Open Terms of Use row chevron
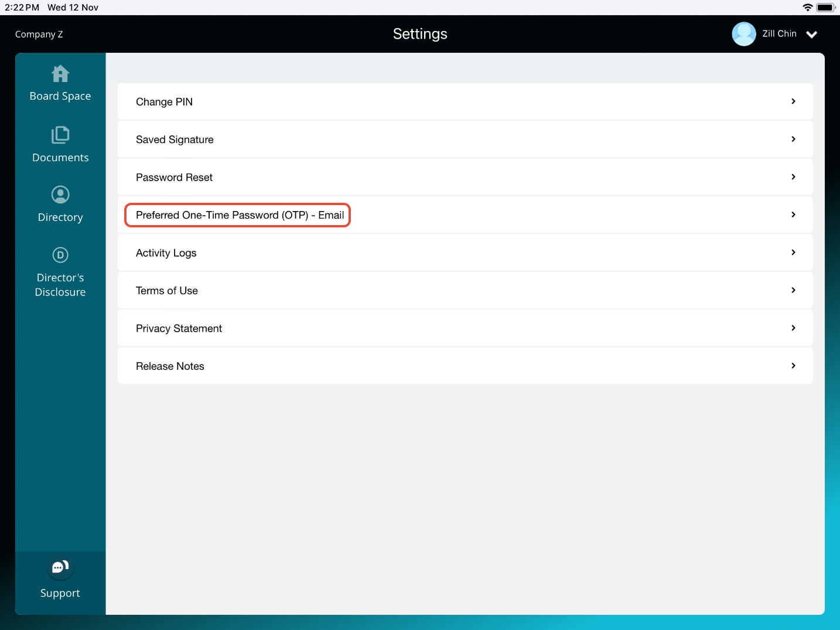 pyautogui.click(x=793, y=290)
